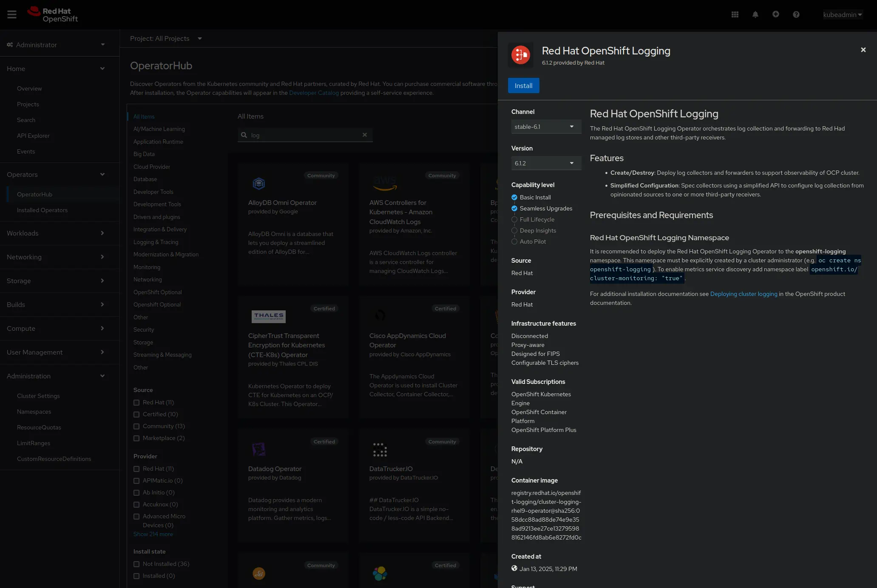877x588 pixels.
Task: Enable the Community (13) source checkbox
Action: (x=136, y=426)
